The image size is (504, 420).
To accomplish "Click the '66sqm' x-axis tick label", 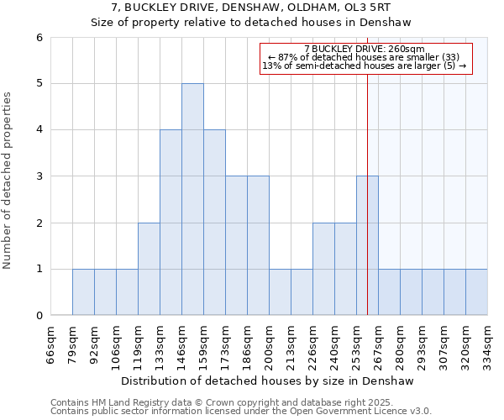I will tap(50, 345).
